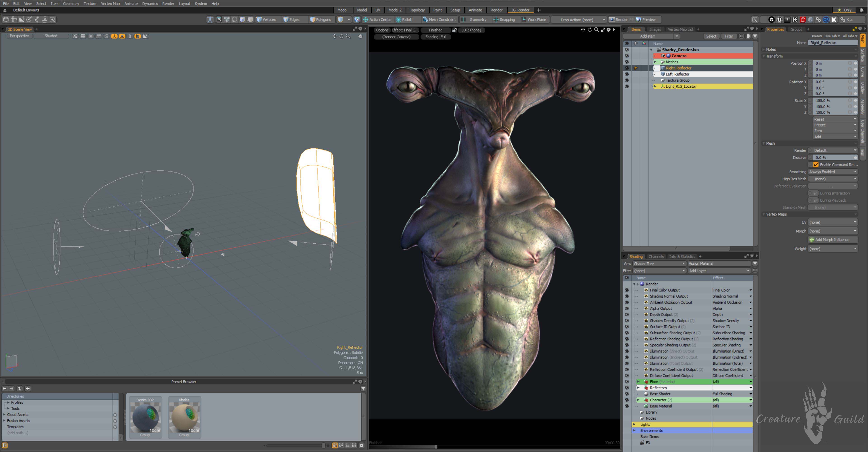The height and width of the screenshot is (452, 868).
Task: Switch to the Channels tab
Action: coord(656,257)
